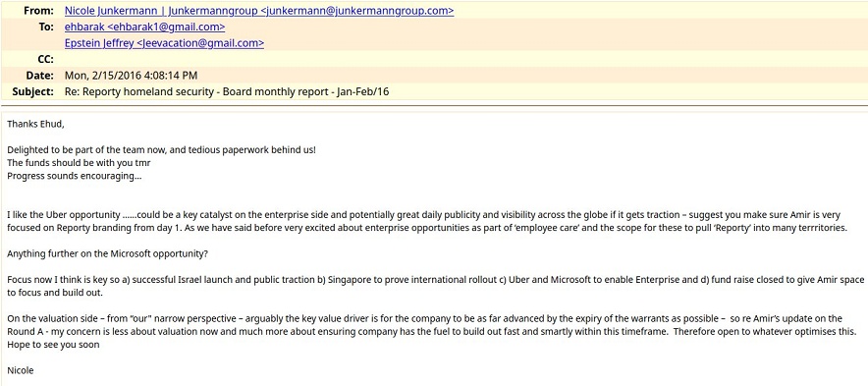The height and width of the screenshot is (386, 868).
Task: Click the 'Progress sounds encouraging' line
Action: tap(75, 177)
